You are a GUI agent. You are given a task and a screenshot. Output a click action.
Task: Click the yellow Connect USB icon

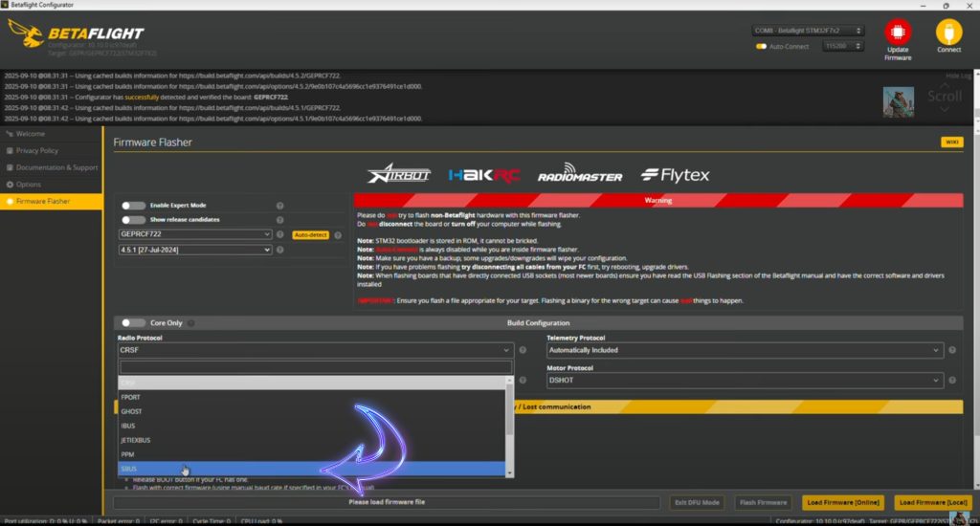pos(948,33)
